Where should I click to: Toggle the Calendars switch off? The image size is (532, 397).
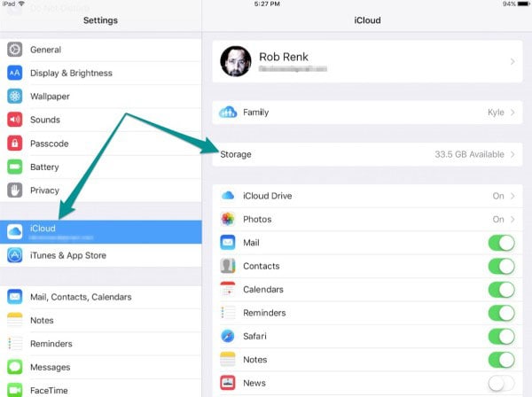(x=502, y=290)
